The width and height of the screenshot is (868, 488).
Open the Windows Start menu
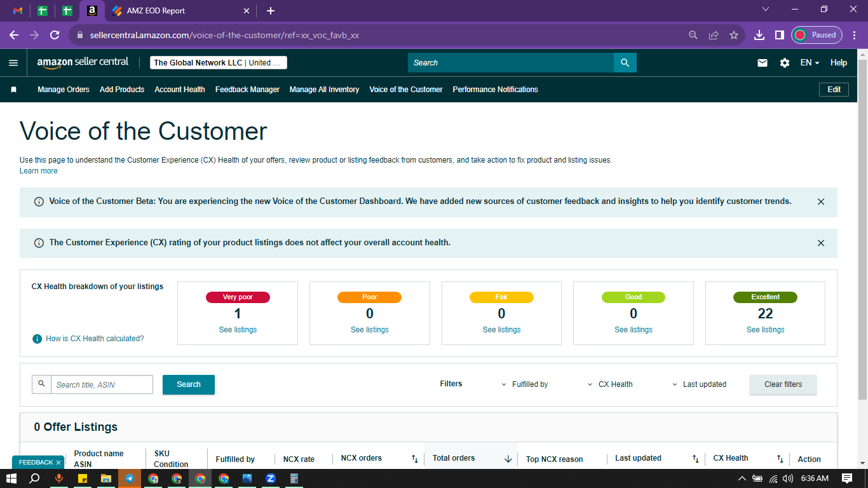(x=11, y=478)
